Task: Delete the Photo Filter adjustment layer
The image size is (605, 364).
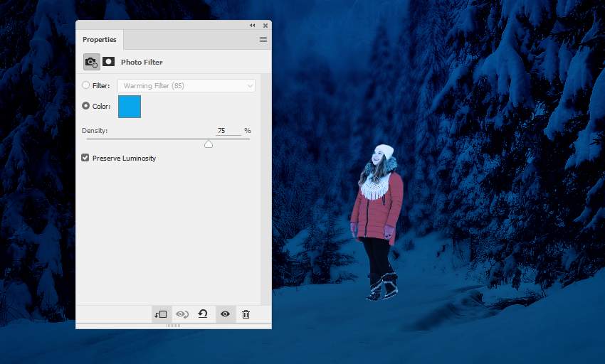Action: [246, 314]
